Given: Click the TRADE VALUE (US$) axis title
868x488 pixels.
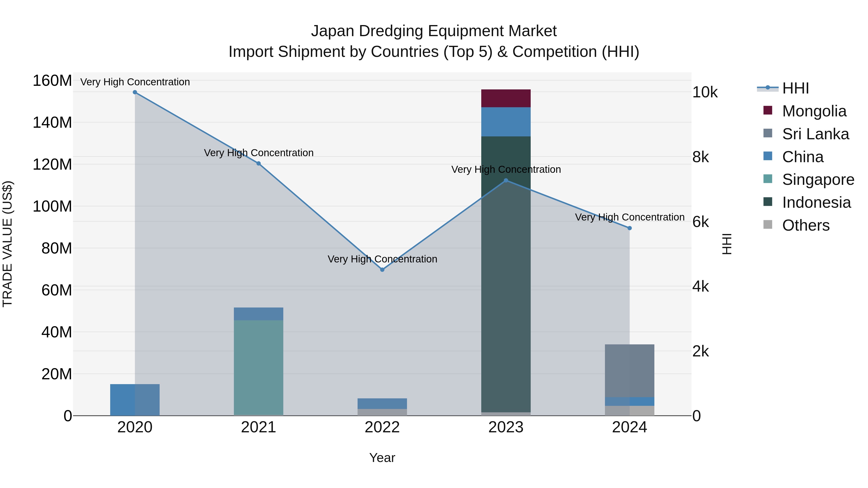Looking at the screenshot, I should tap(7, 244).
